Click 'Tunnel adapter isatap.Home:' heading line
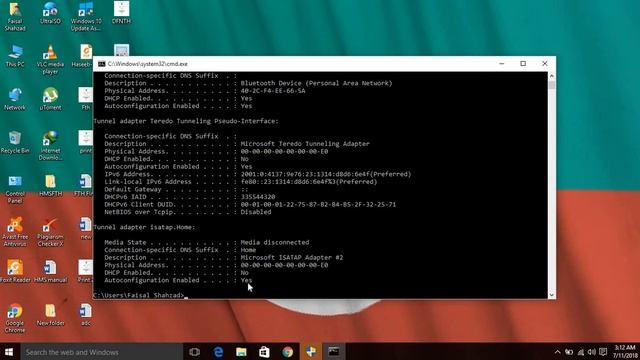Image resolution: width=640 pixels, height=360 pixels. (x=144, y=227)
